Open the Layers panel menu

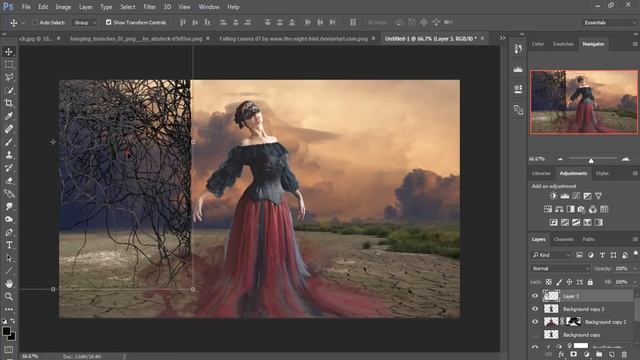(635, 240)
